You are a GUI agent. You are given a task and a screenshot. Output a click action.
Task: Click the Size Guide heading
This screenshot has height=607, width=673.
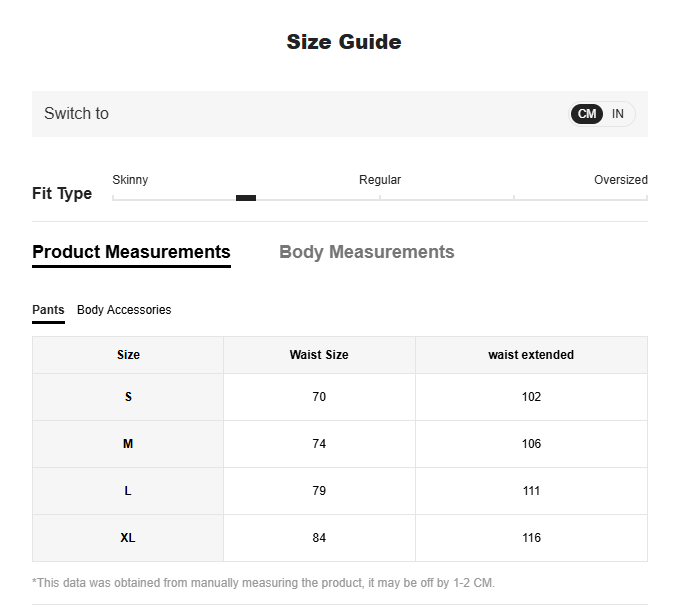pos(344,42)
